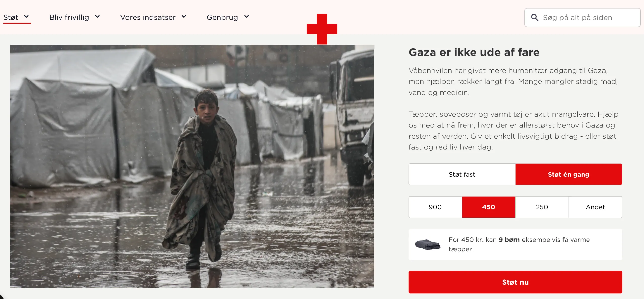Choose the 900 kr amount
Image resolution: width=644 pixels, height=299 pixels.
coord(435,207)
